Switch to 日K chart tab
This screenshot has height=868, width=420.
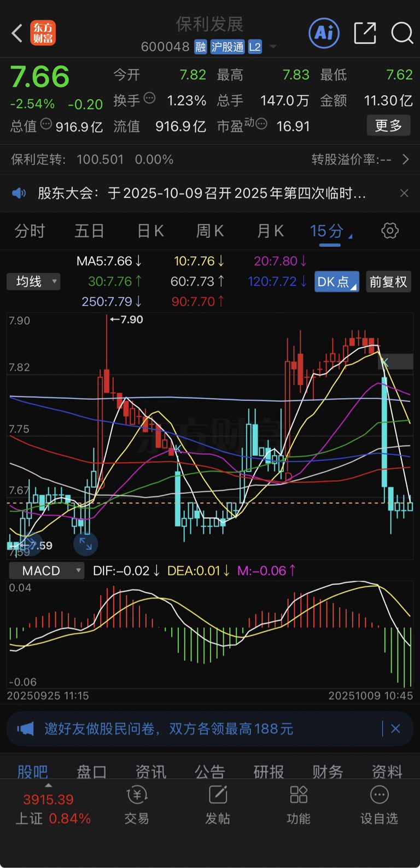[x=150, y=231]
